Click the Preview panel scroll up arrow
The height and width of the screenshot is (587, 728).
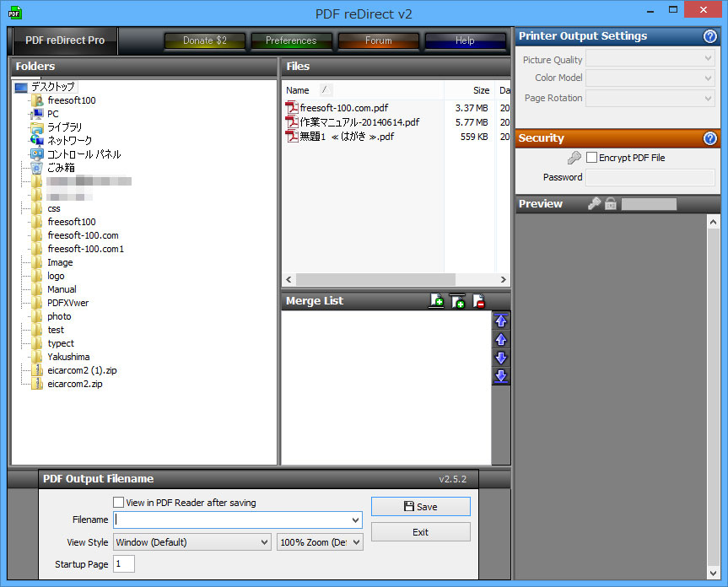pyautogui.click(x=714, y=222)
